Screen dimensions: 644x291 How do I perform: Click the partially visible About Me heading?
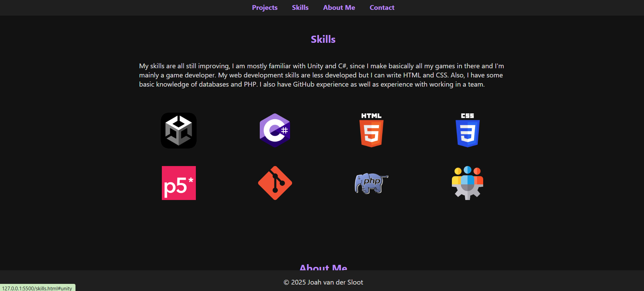323,267
